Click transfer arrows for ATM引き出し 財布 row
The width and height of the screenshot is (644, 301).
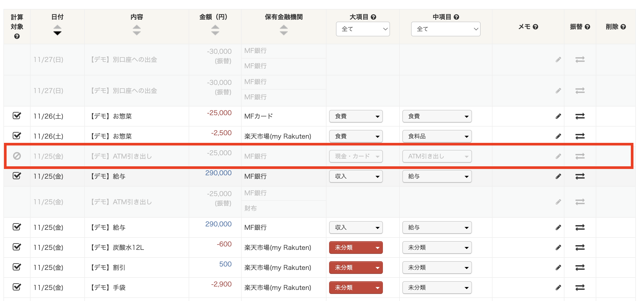(580, 202)
